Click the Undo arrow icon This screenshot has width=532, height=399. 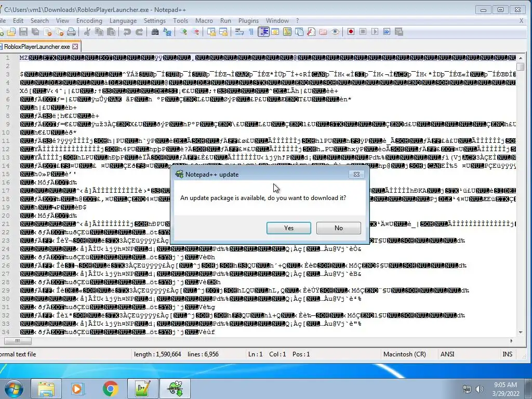coord(127,32)
